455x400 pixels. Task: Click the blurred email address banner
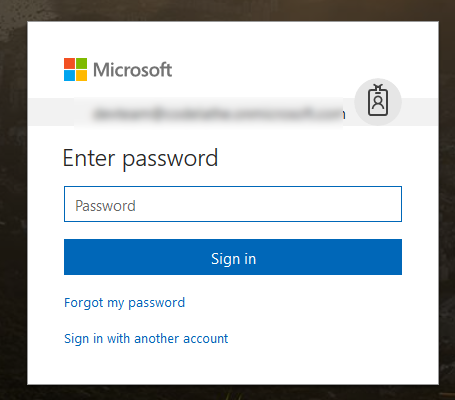218,113
